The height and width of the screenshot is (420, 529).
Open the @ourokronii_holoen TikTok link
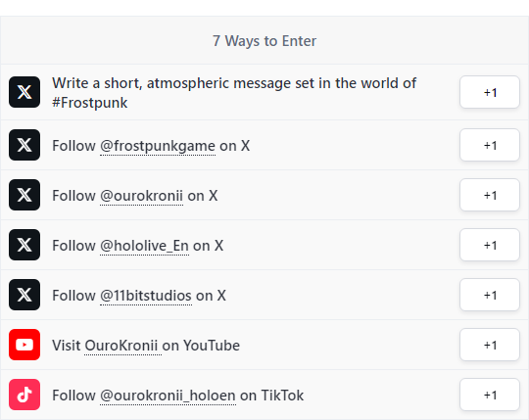(168, 396)
